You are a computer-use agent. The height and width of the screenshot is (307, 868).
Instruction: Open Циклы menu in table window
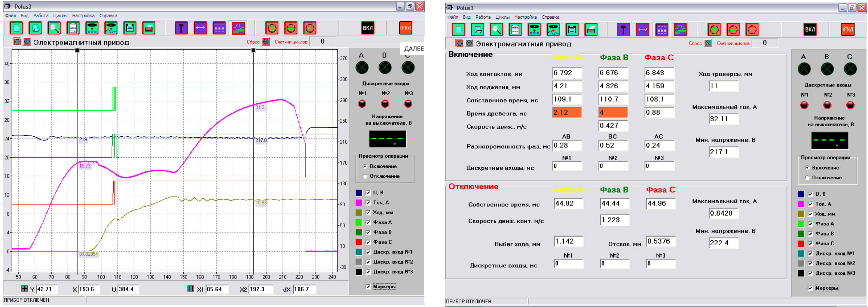tap(502, 17)
